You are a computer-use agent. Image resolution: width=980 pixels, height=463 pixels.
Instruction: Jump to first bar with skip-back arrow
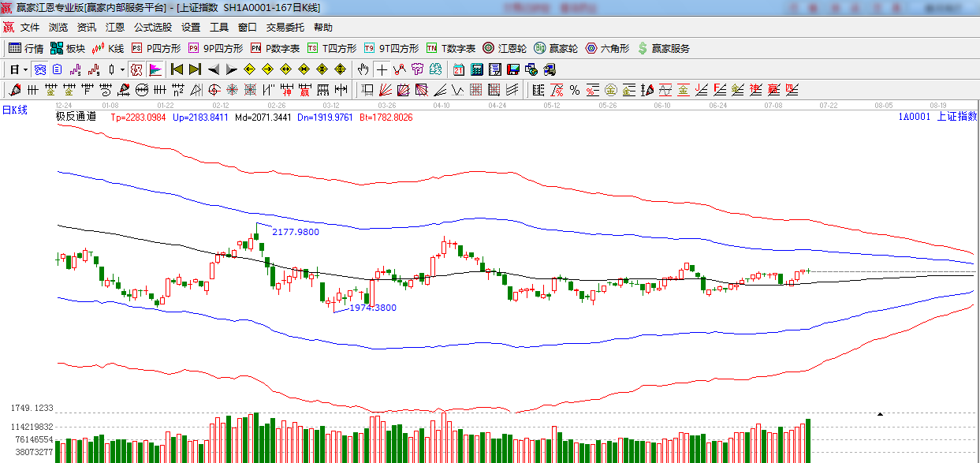(177, 69)
